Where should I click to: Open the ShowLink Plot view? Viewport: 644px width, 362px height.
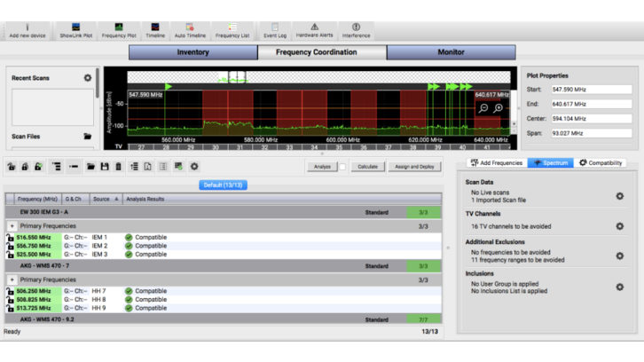(x=75, y=30)
